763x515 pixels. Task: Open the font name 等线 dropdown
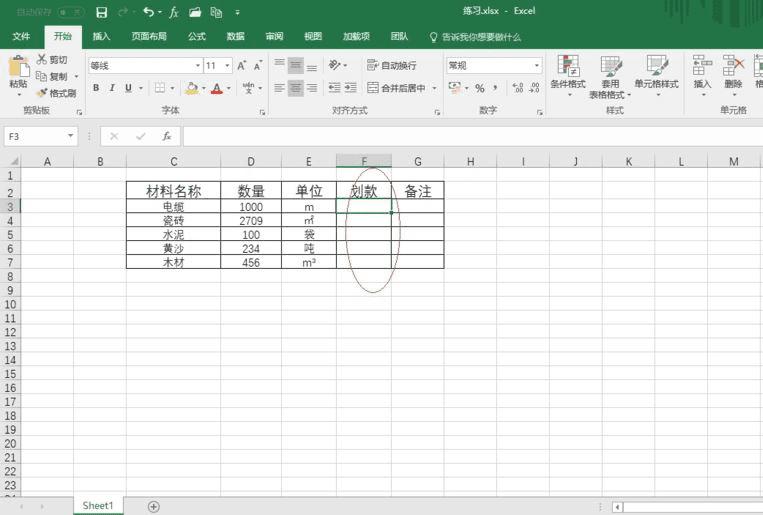[x=198, y=65]
